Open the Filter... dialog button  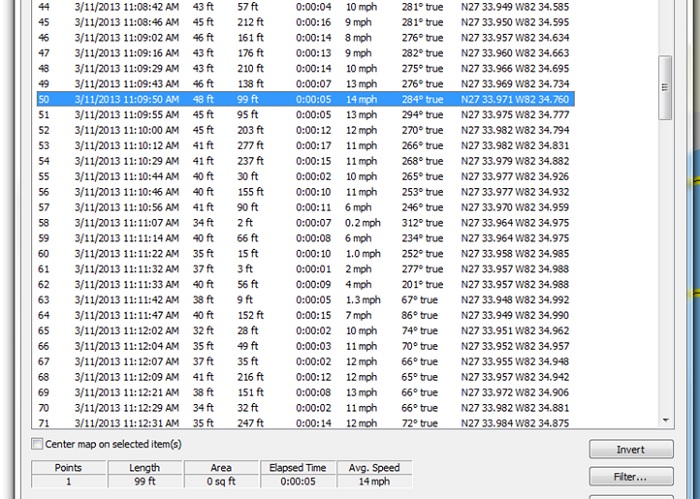click(630, 477)
